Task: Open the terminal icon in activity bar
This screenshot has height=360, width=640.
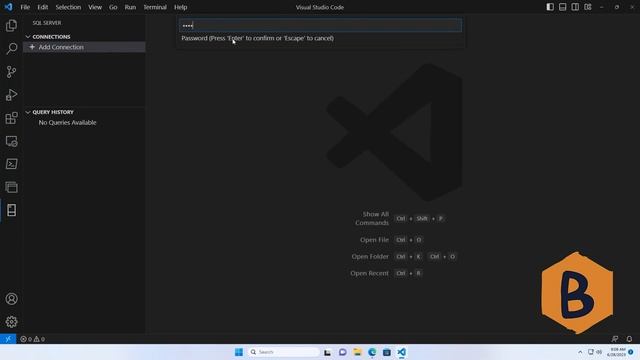Action: [x=11, y=164]
